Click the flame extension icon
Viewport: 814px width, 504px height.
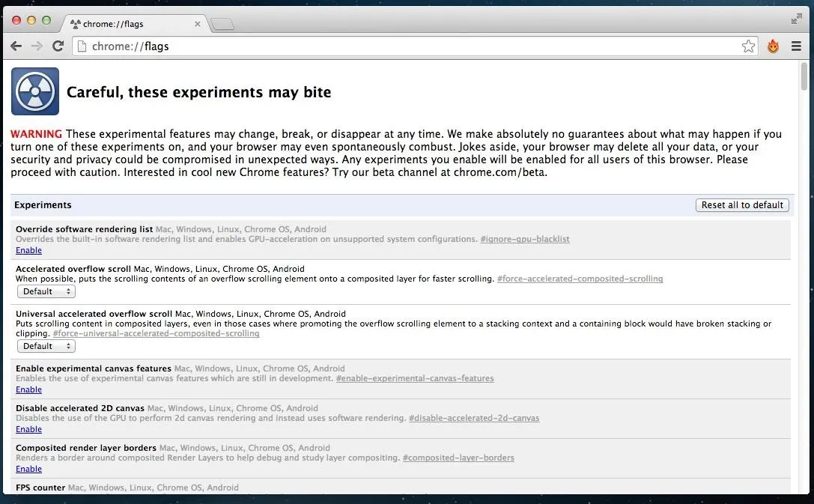tap(773, 46)
